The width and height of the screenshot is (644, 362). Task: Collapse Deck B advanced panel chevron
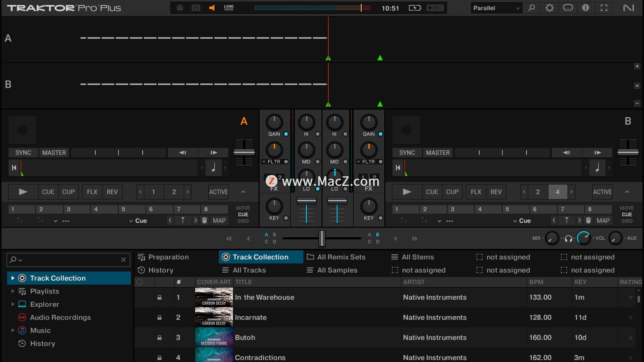pos(627,192)
